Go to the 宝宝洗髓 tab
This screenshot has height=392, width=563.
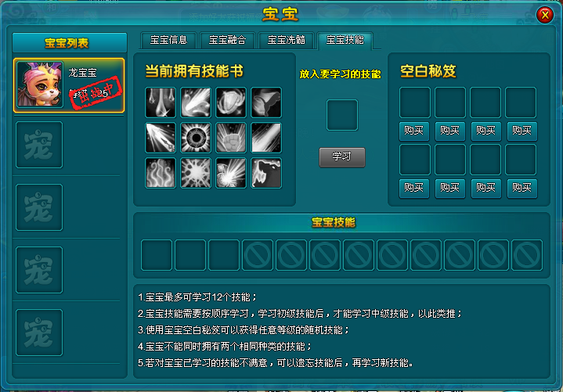286,40
